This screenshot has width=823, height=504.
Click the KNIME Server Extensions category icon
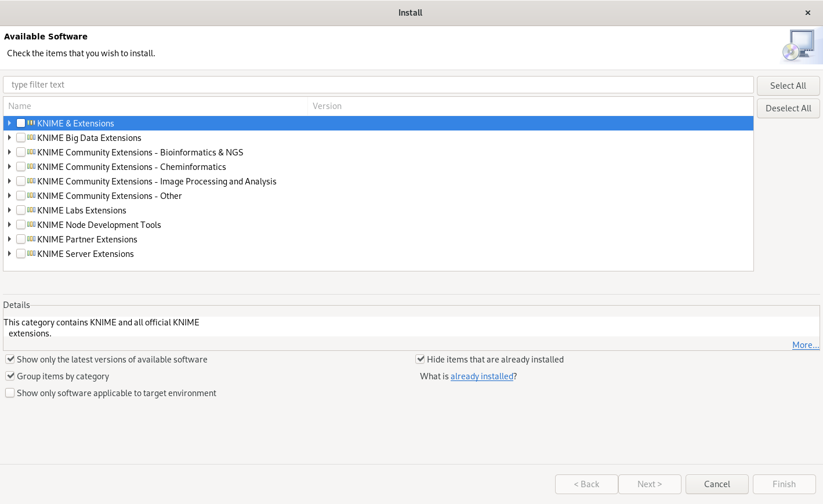pyautogui.click(x=31, y=253)
